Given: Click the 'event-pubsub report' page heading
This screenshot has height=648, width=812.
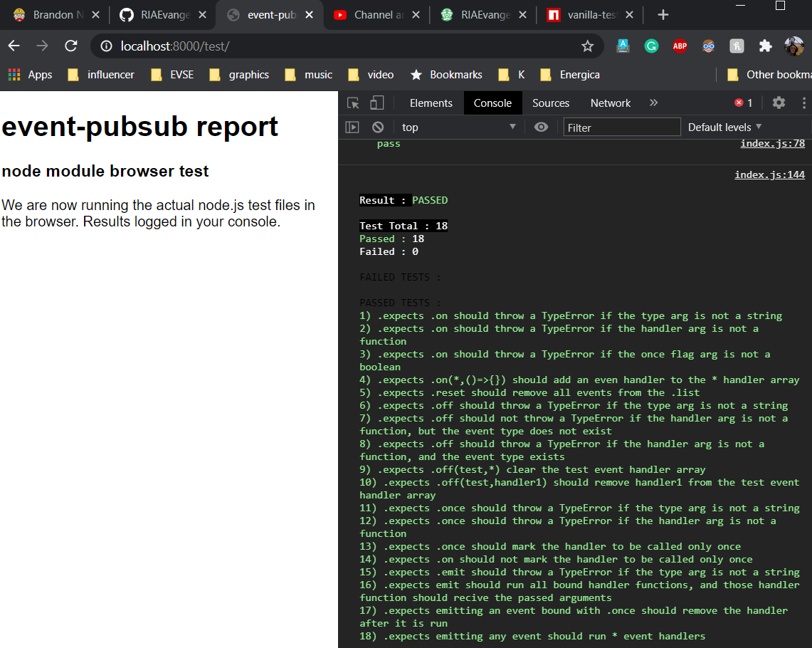Looking at the screenshot, I should 139,126.
